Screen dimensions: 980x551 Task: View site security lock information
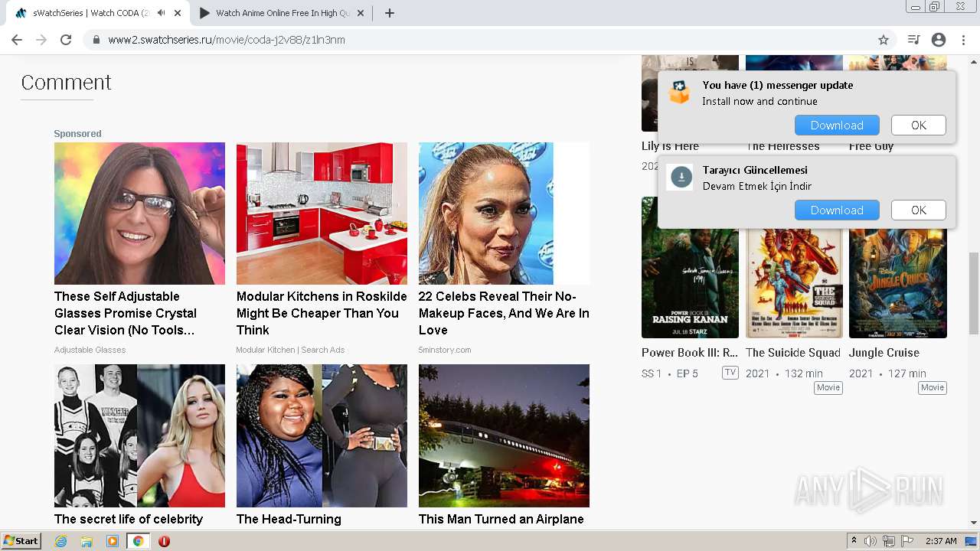96,40
